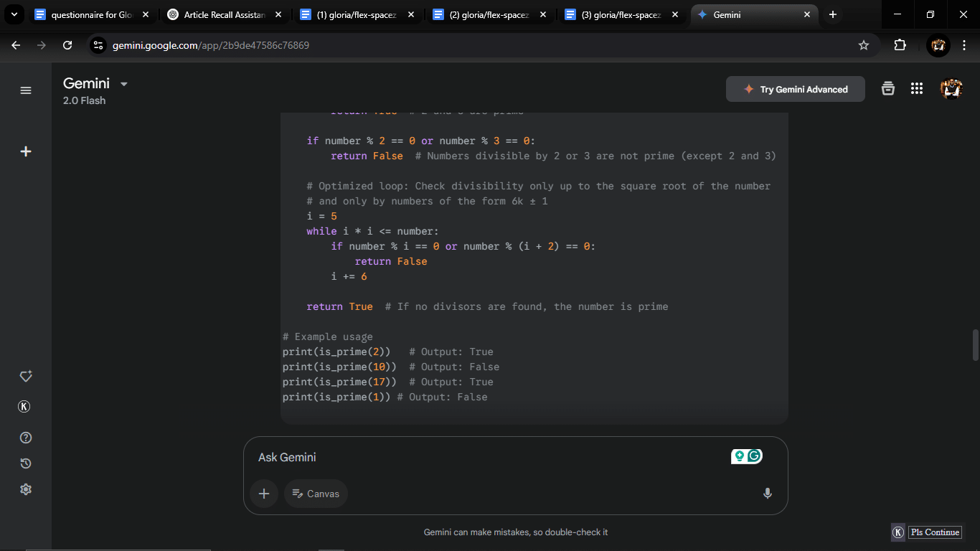Image resolution: width=980 pixels, height=551 pixels.
Task: Click the microphone icon in prompt box
Action: click(767, 494)
